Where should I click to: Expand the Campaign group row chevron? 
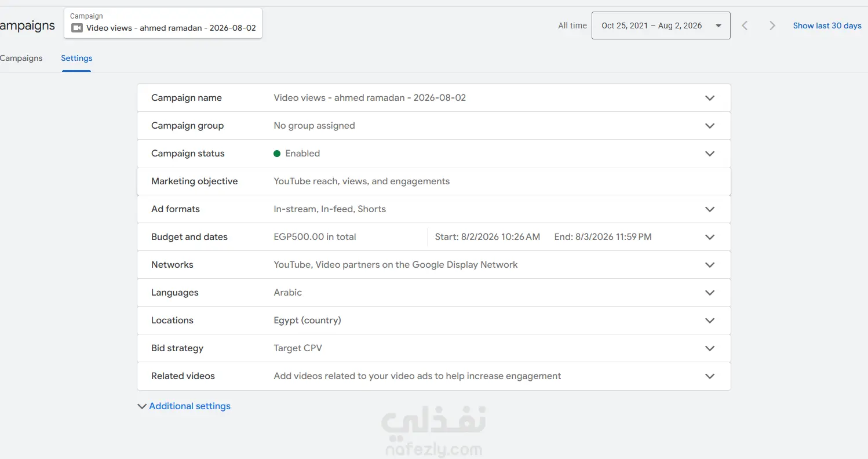[x=710, y=126]
